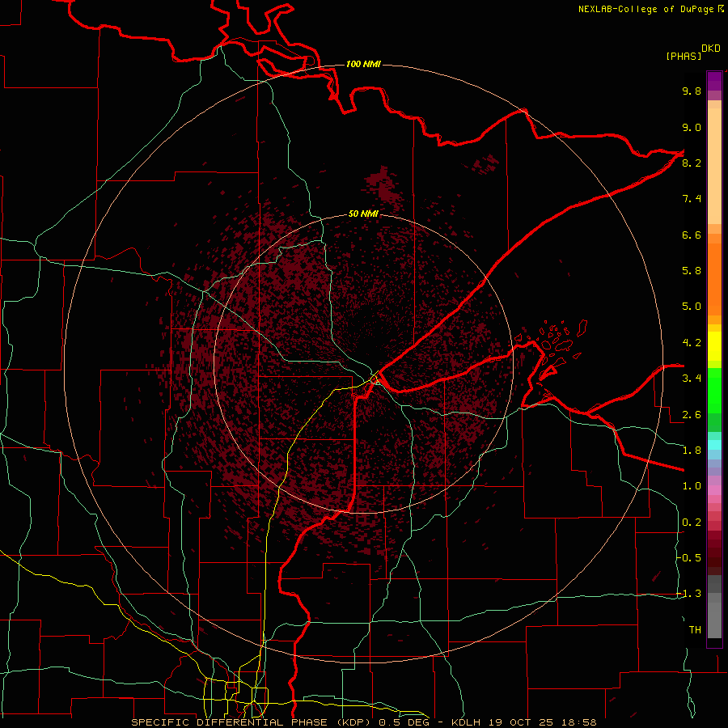This screenshot has height=728, width=728.
Task: Click the bright green segment of the color bar
Action: pyautogui.click(x=714, y=390)
